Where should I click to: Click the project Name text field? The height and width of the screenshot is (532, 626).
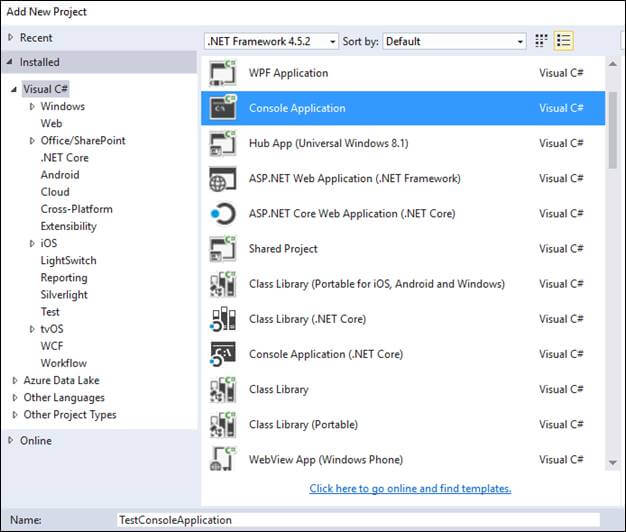tap(357, 520)
